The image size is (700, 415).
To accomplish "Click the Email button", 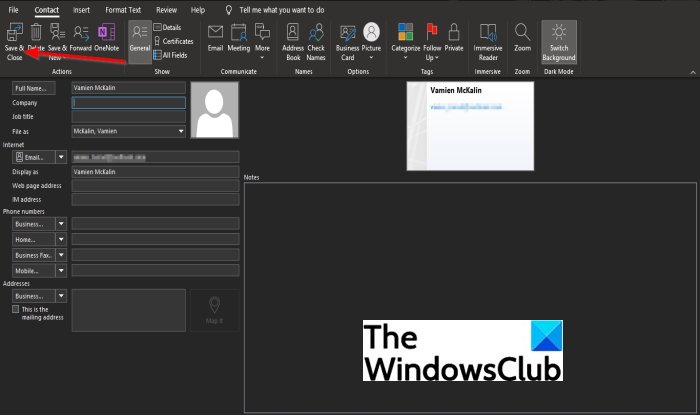I will click(33, 157).
